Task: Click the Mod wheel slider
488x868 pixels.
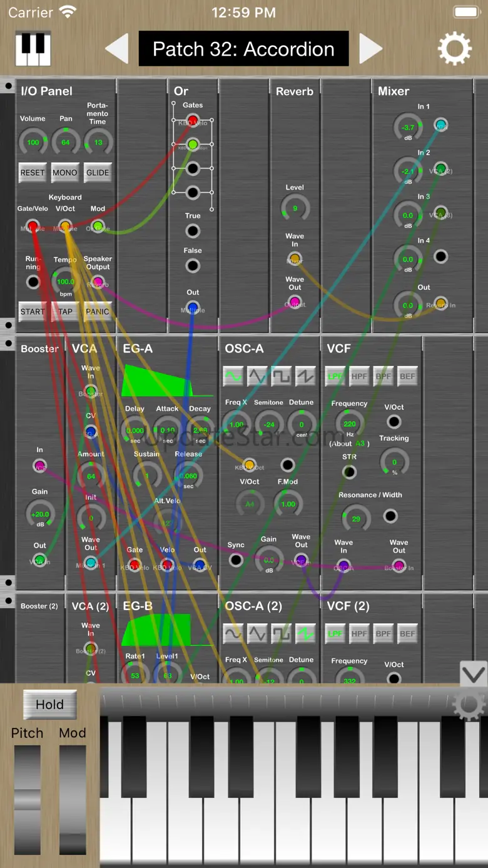Action: point(73,799)
